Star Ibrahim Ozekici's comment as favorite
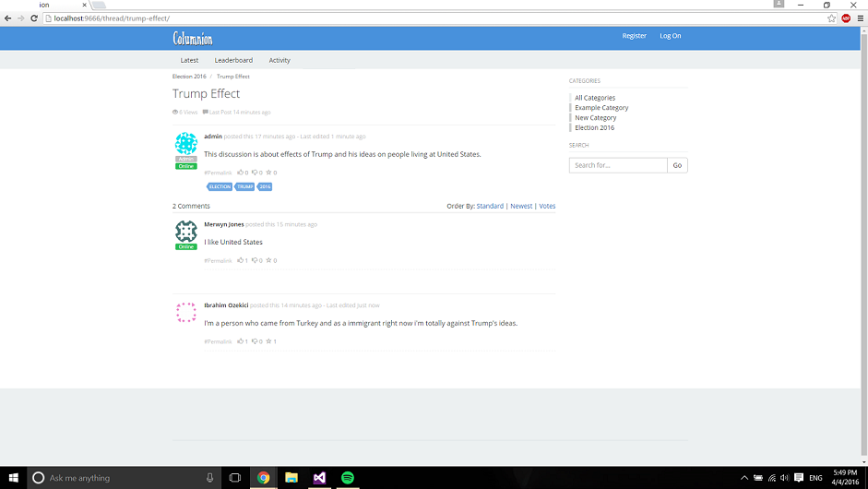Screen dimensions: 868x489 point(269,341)
